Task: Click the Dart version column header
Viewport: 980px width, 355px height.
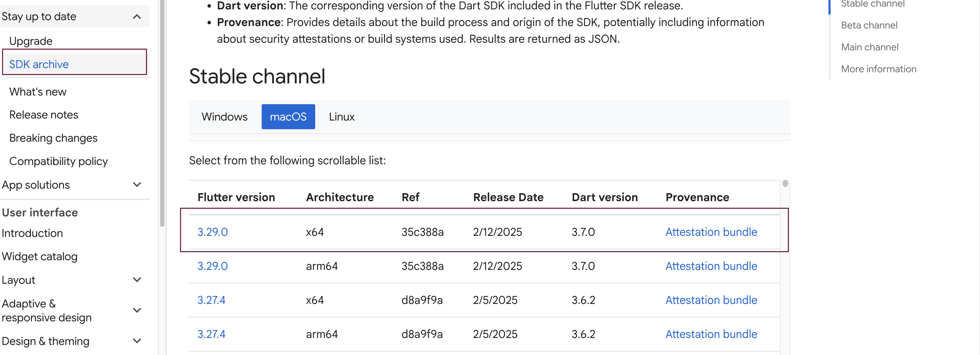Action: [x=605, y=197]
